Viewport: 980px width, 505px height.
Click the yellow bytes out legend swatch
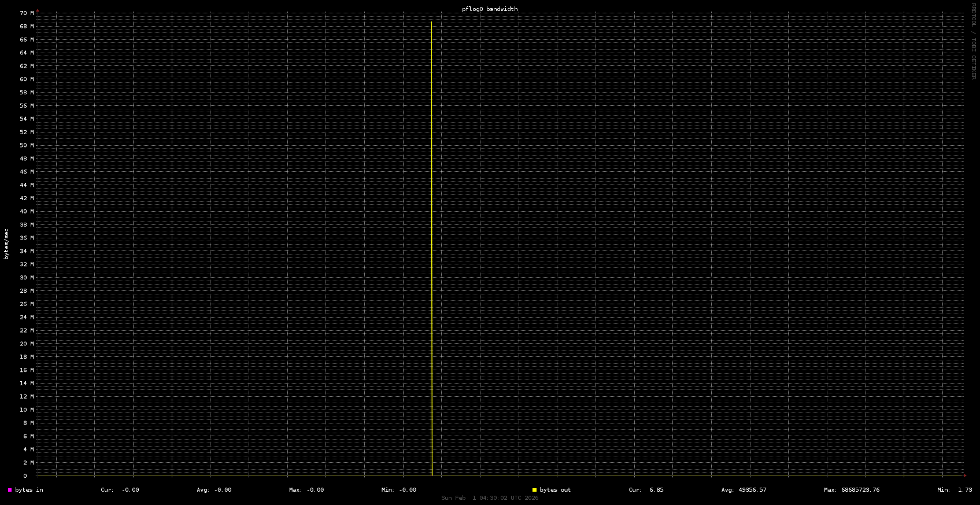pyautogui.click(x=534, y=490)
